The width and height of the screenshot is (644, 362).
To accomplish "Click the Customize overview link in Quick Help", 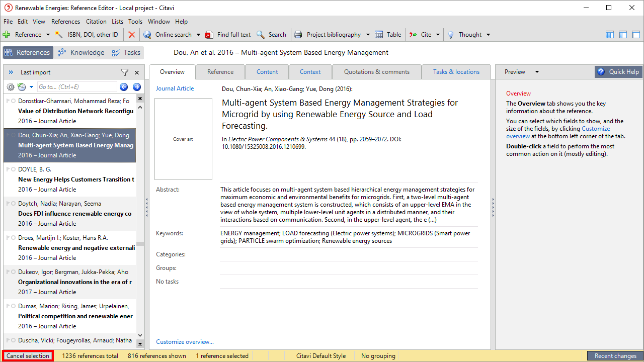I will click(558, 132).
